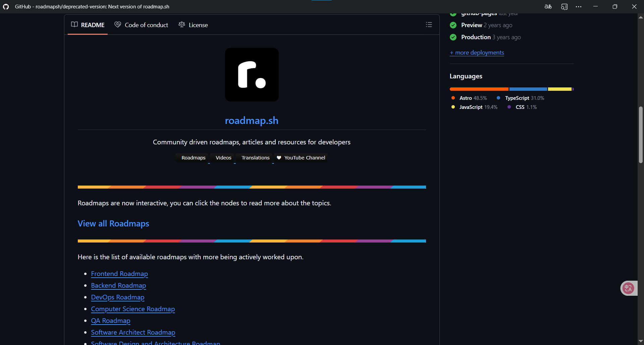Click the Roadmaps badge
The width and height of the screenshot is (644, 345).
click(x=192, y=158)
